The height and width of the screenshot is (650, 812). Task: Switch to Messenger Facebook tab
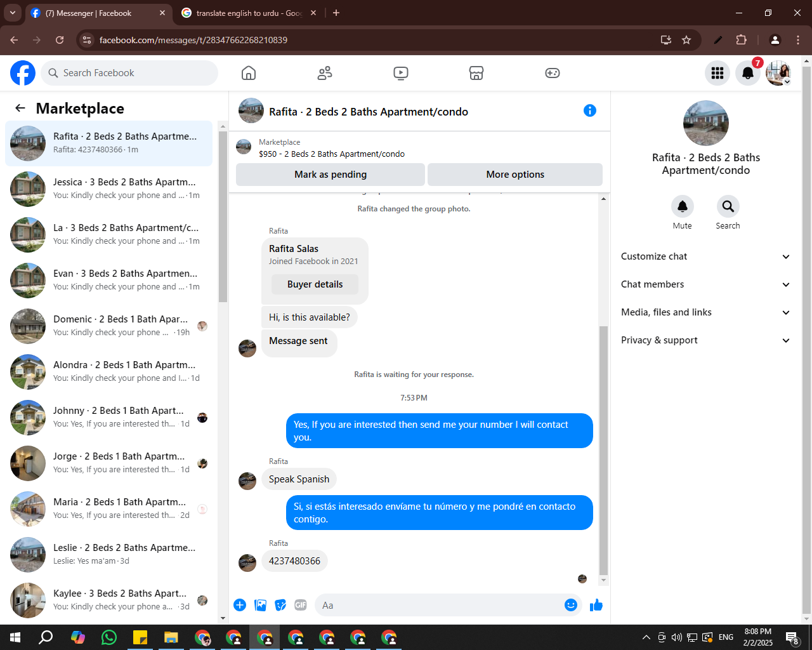pyautogui.click(x=98, y=13)
